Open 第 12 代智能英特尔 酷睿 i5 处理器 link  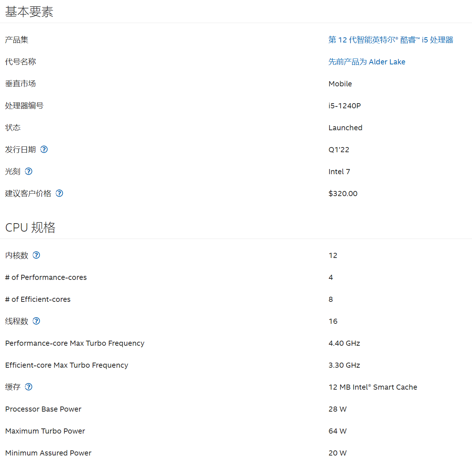click(x=391, y=40)
